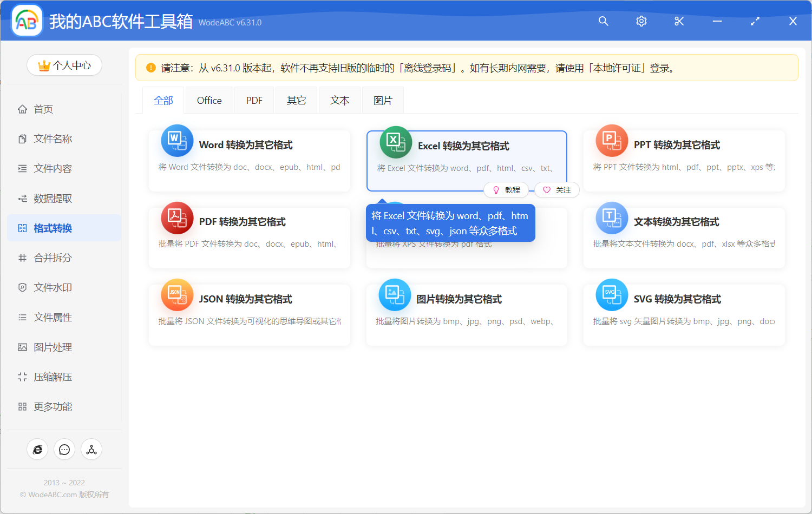Open the feedback chat bubble icon
Viewport: 812px width, 514px height.
(64, 449)
